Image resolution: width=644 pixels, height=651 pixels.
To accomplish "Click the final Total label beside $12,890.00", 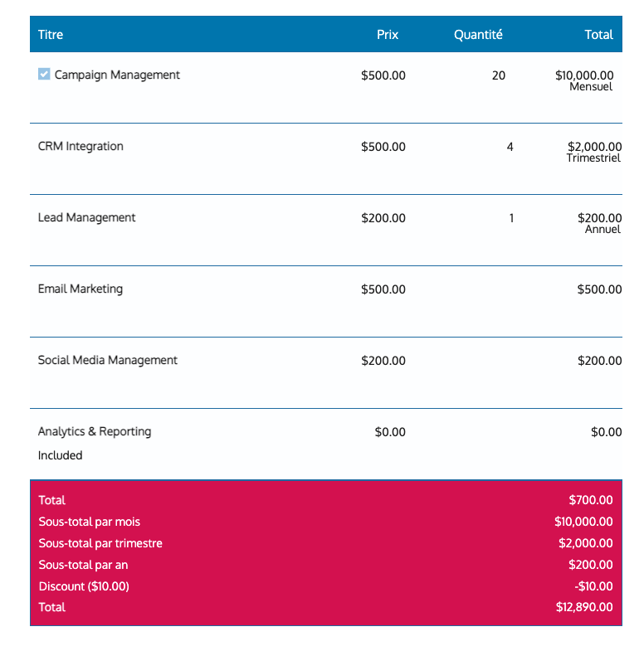I will pos(52,607).
